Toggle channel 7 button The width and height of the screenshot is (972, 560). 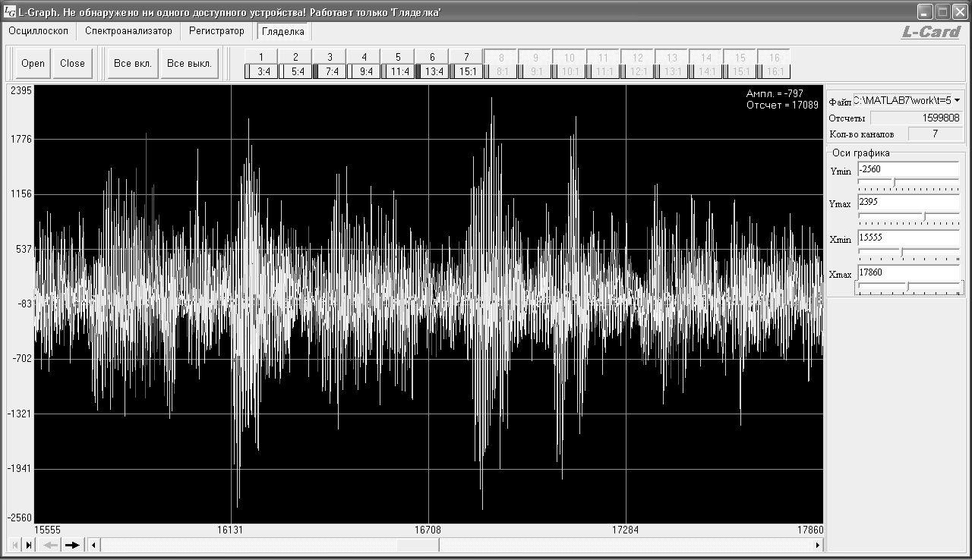click(x=467, y=57)
